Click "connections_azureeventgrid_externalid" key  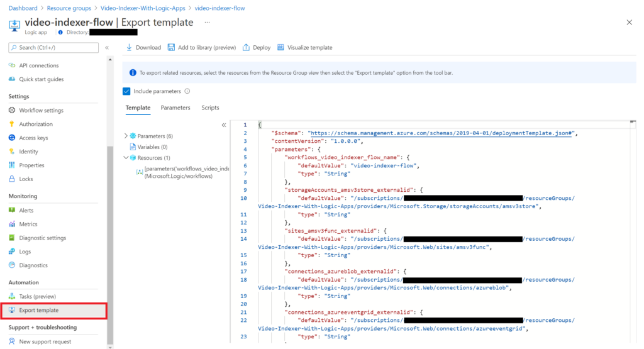(x=348, y=312)
